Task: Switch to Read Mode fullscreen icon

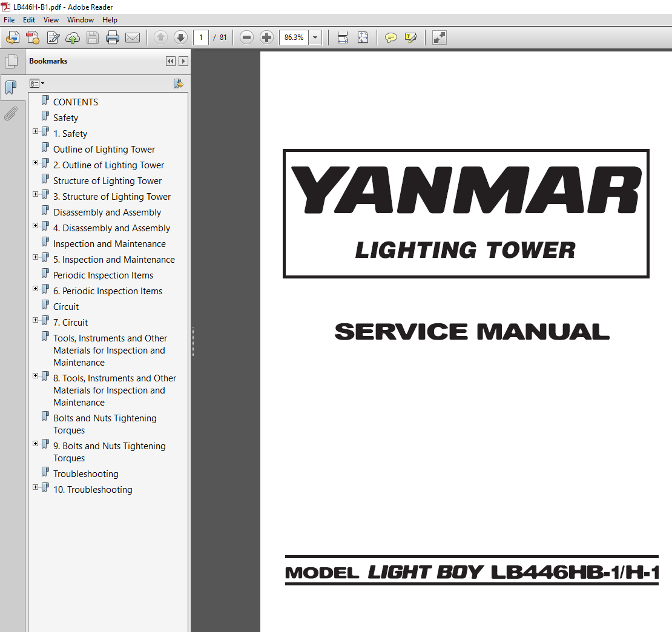Action: tap(440, 38)
